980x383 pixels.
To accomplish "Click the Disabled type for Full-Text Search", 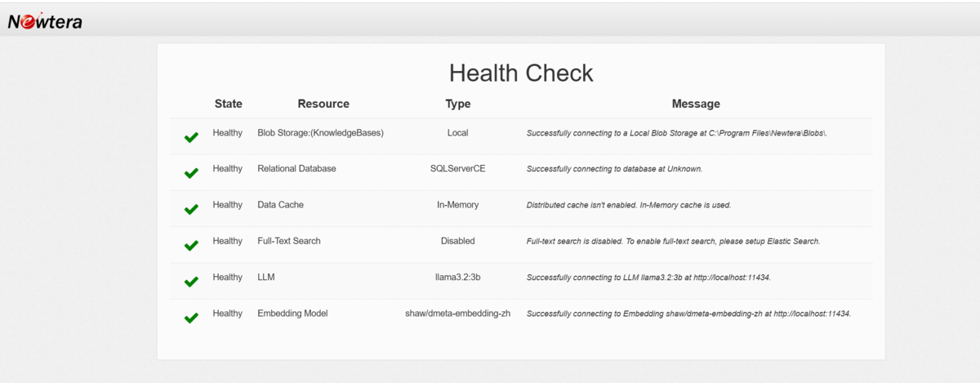I will [x=457, y=241].
